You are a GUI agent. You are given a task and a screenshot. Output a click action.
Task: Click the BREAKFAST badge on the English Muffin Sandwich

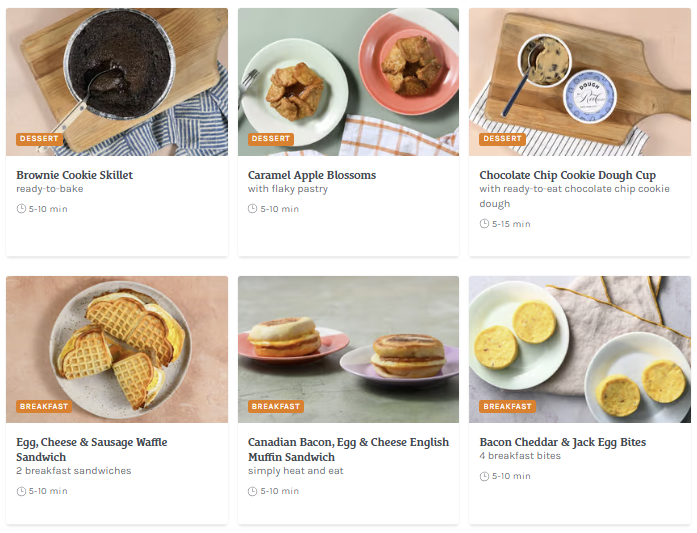click(276, 406)
